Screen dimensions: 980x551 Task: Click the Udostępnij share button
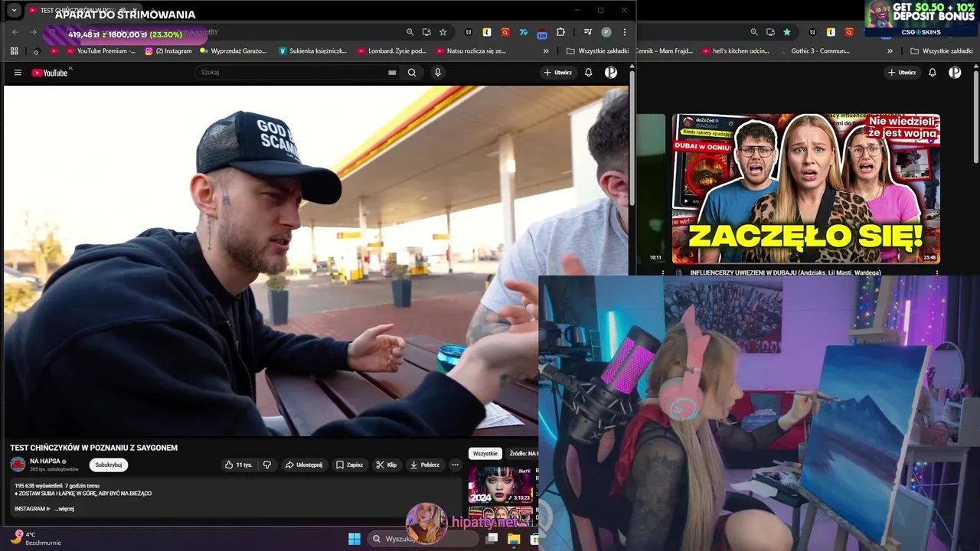tap(303, 465)
